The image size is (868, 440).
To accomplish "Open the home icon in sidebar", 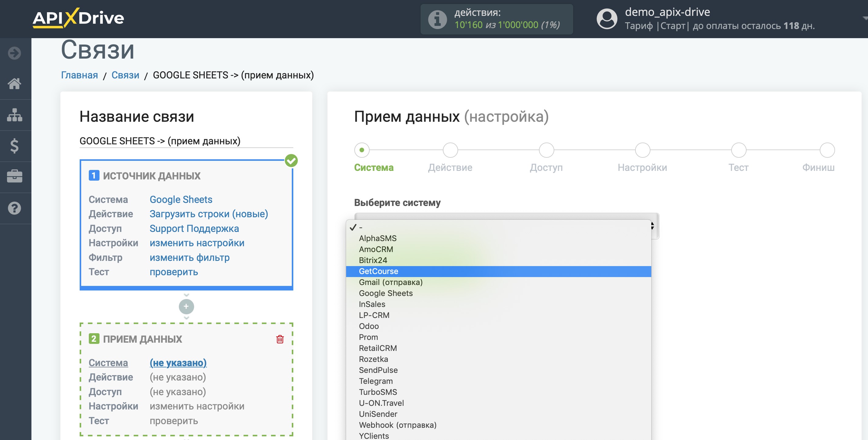I will click(14, 84).
